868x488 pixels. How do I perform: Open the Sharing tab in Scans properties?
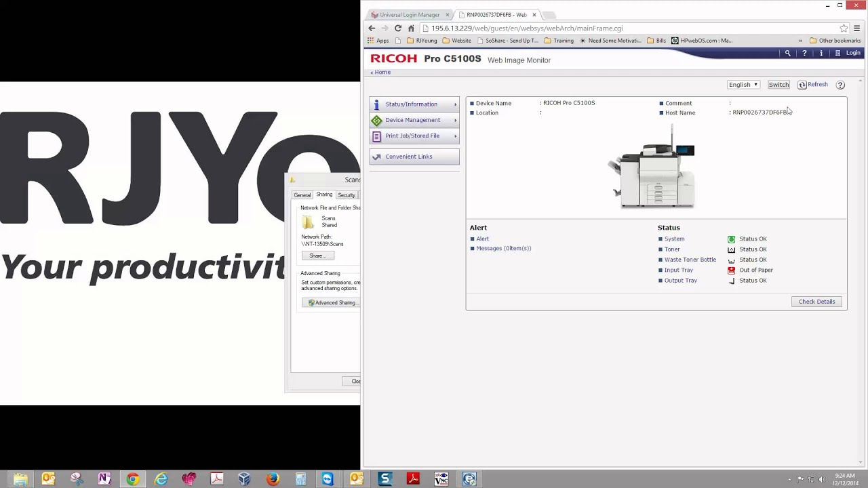(x=324, y=195)
